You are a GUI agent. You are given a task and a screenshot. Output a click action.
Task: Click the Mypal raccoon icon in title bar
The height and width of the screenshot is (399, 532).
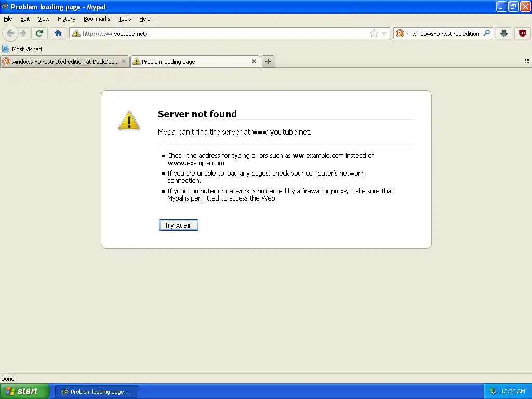point(5,6)
